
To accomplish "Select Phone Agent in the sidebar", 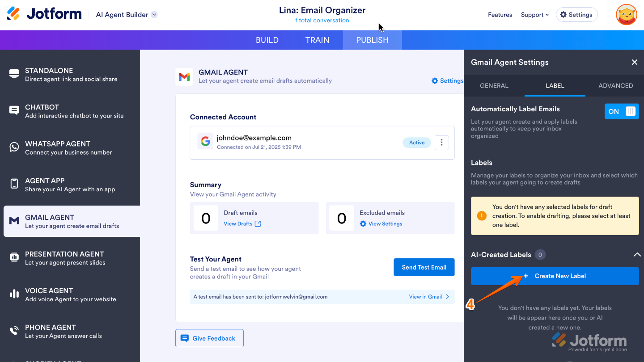I will click(70, 331).
